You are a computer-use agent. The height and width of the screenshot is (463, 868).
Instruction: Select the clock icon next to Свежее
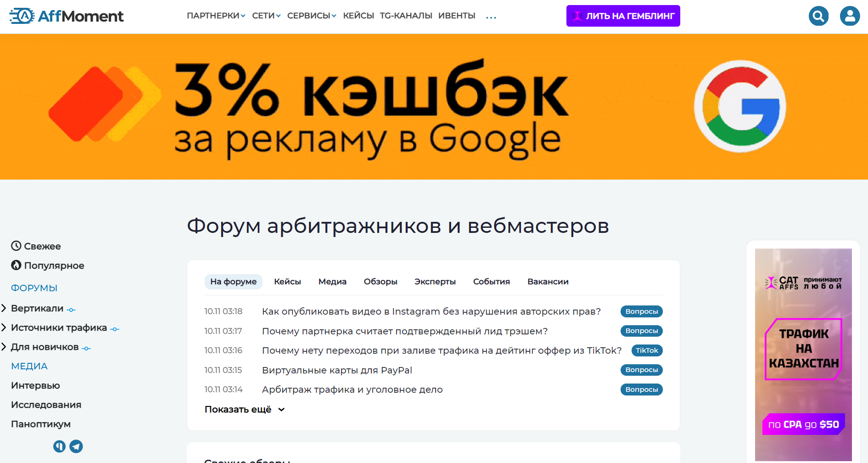[16, 246]
